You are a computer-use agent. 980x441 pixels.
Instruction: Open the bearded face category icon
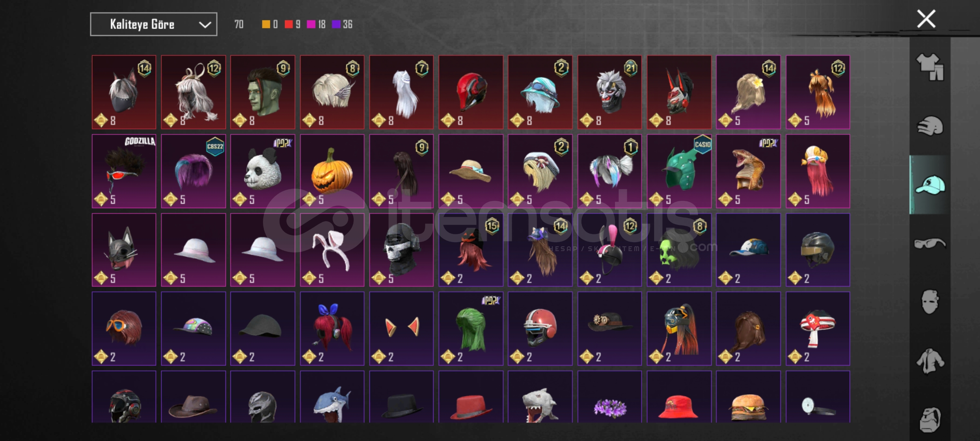(930, 419)
